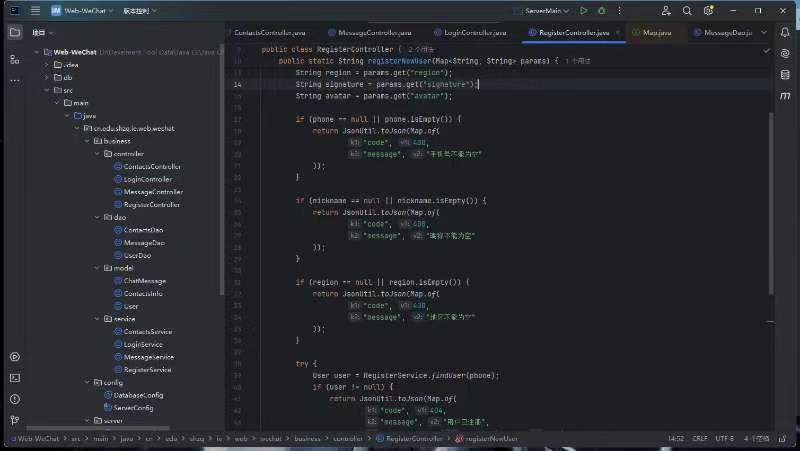Open the Services run tool window
Image resolution: width=800 pixels, height=451 pixels.
click(14, 357)
